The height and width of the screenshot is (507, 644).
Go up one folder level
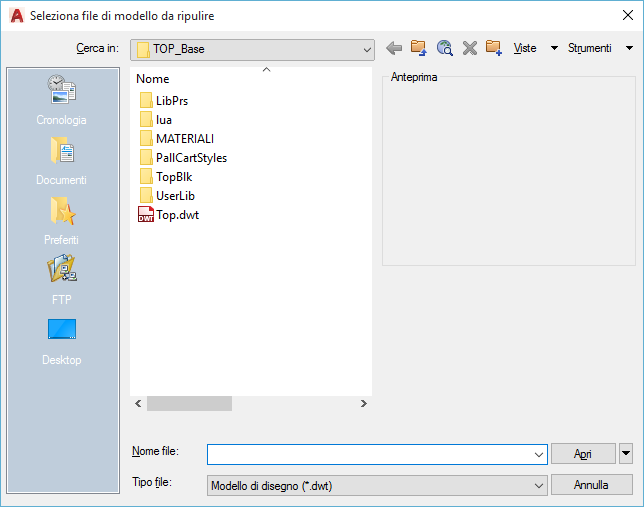point(419,48)
